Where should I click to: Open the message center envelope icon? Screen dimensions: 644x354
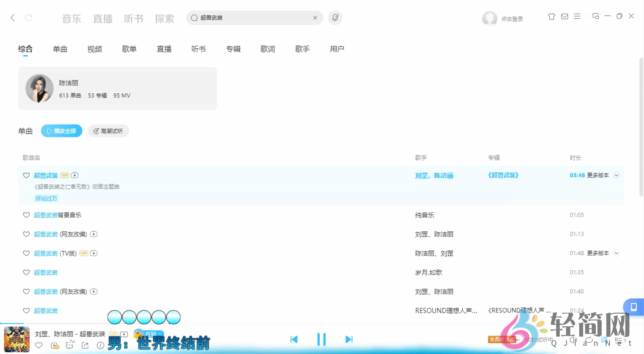tap(564, 17)
